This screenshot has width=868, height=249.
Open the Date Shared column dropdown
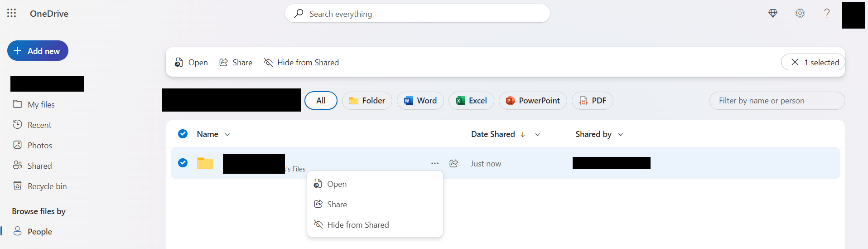(x=538, y=135)
